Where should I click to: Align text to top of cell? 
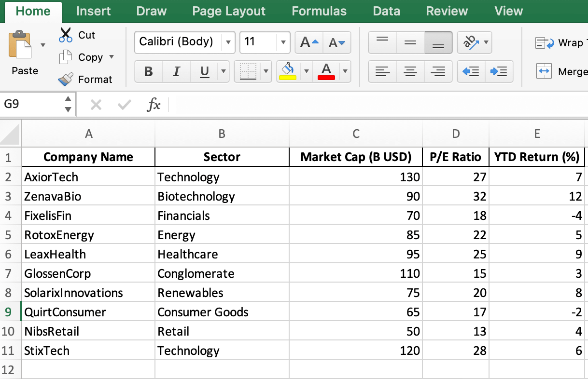[x=382, y=42]
